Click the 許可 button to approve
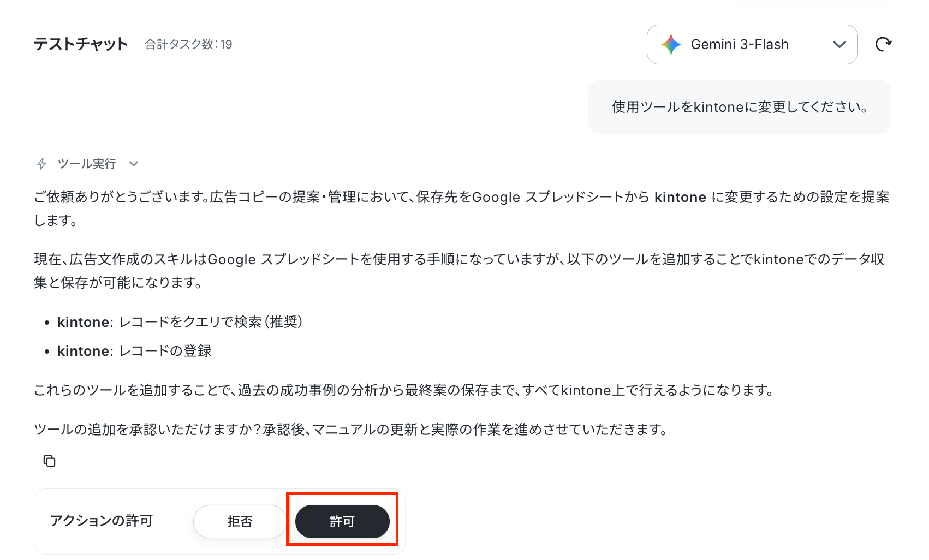The width and height of the screenshot is (929, 560). point(342,521)
